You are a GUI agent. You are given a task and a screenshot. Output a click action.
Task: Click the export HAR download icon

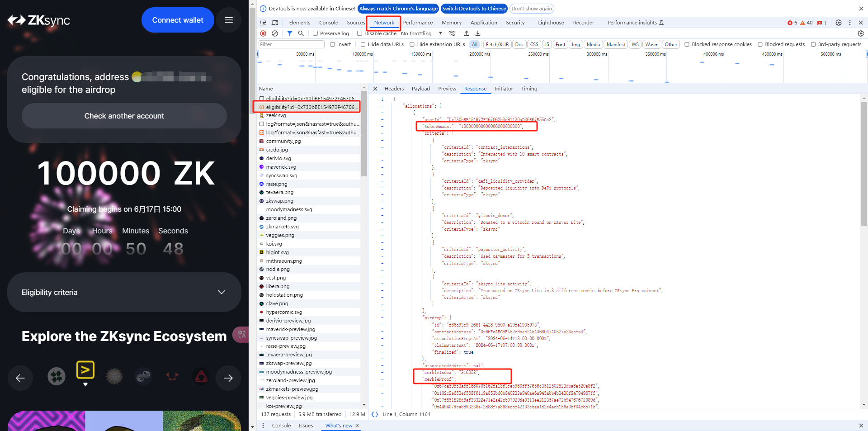(x=478, y=33)
